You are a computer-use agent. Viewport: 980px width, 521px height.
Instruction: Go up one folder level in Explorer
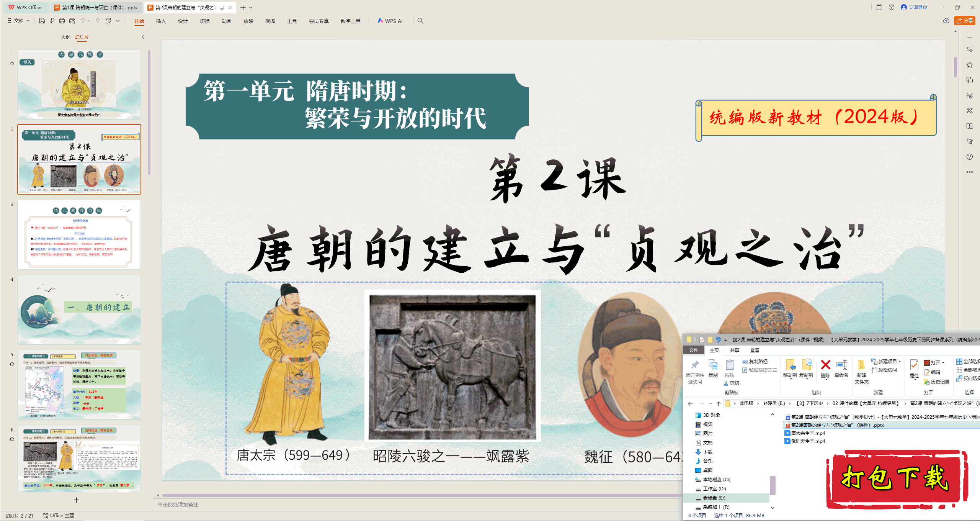pyautogui.click(x=719, y=403)
